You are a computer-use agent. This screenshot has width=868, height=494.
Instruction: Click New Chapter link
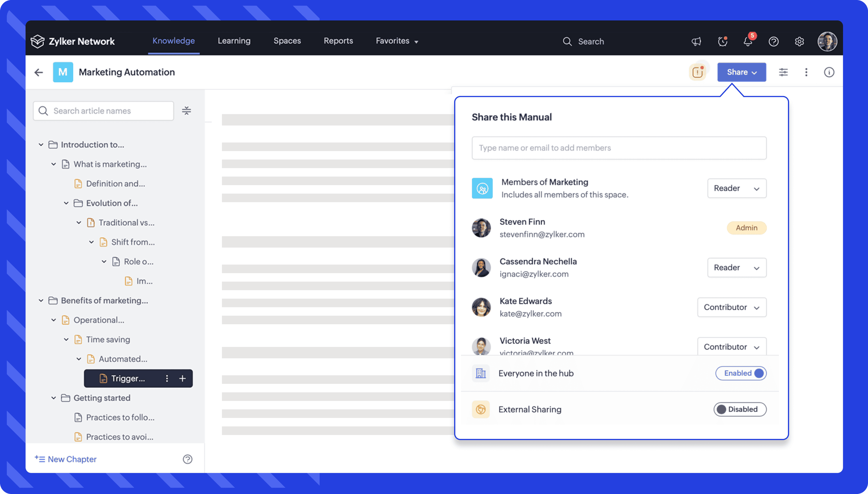[66, 459]
